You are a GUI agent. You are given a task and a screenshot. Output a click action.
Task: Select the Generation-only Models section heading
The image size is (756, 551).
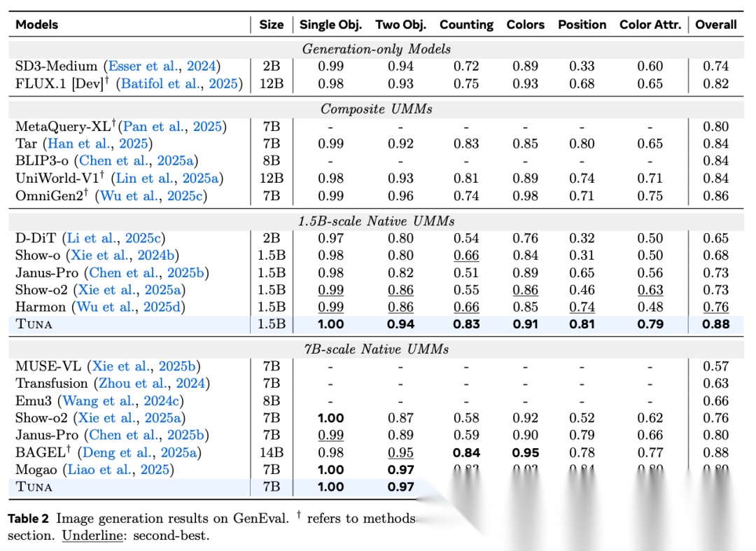click(376, 49)
